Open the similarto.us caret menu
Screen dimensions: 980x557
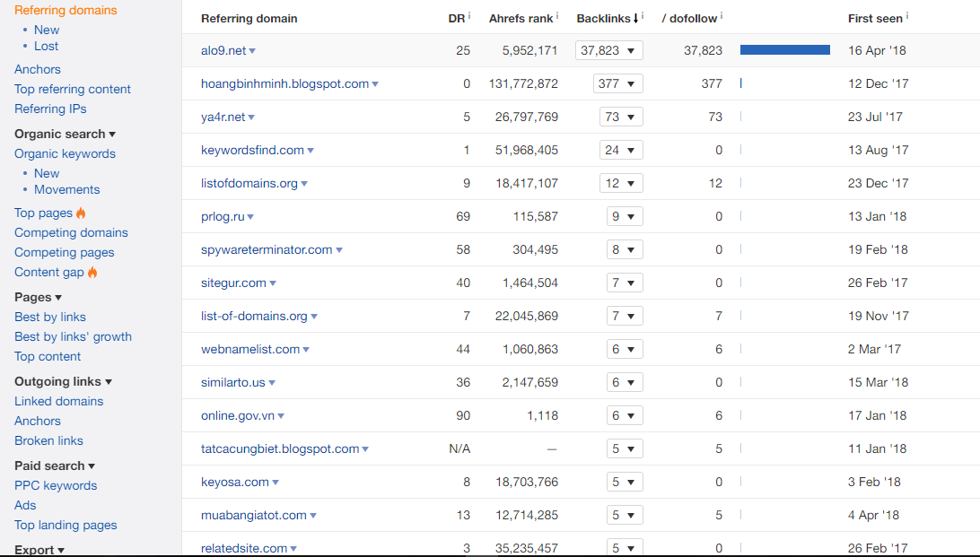[272, 383]
